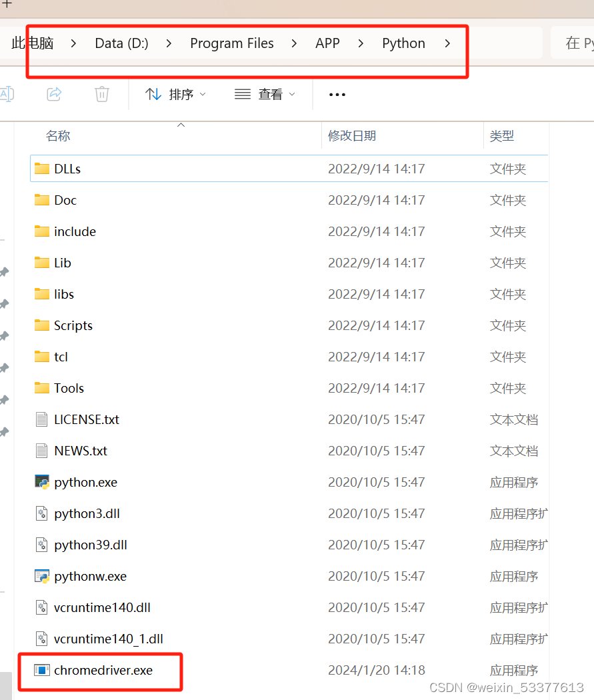Open Program Files from the address bar
The height and width of the screenshot is (700, 594).
pos(232,43)
